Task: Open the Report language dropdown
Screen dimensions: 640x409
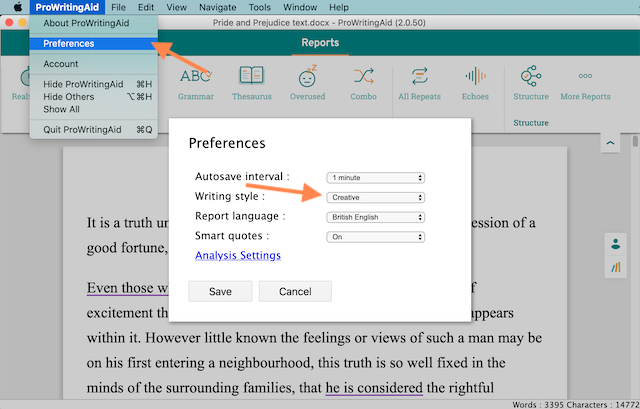Action: pos(376,217)
